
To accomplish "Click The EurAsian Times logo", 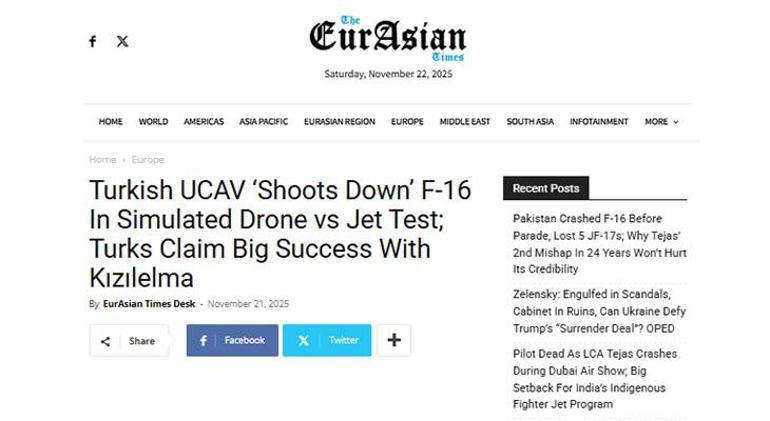I will (x=387, y=40).
